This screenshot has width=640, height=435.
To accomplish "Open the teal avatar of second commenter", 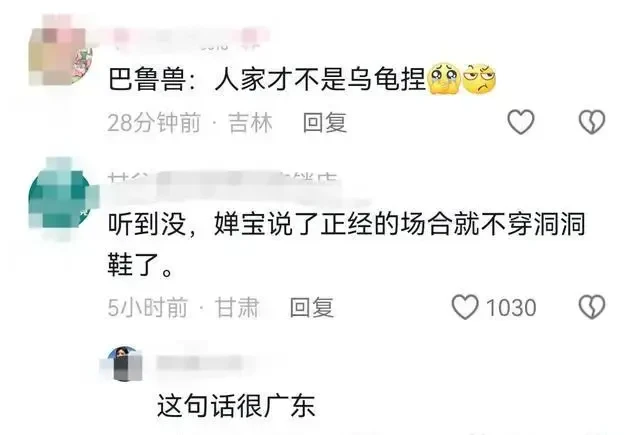I will [60, 199].
